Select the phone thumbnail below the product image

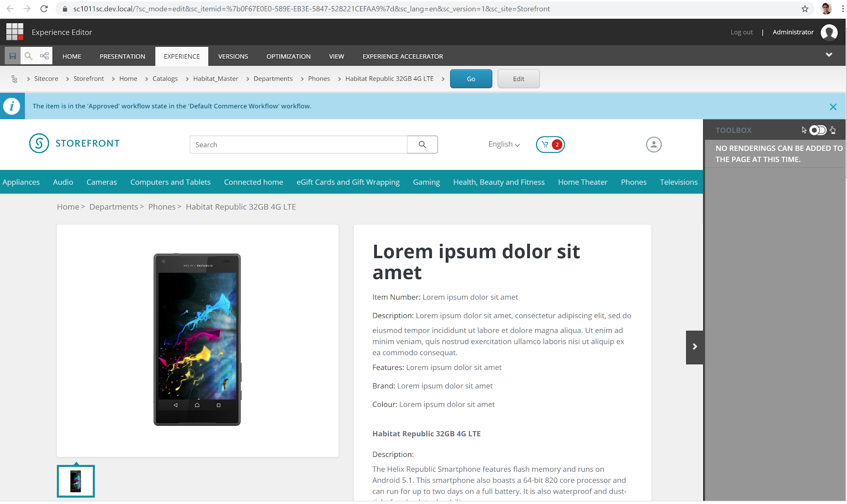tap(76, 480)
